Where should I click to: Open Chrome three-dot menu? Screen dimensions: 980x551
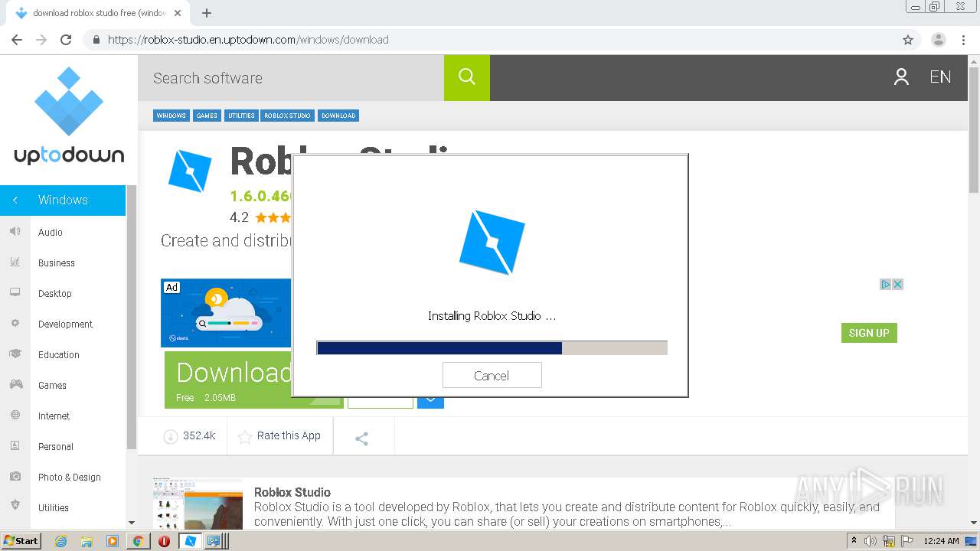(x=963, y=40)
